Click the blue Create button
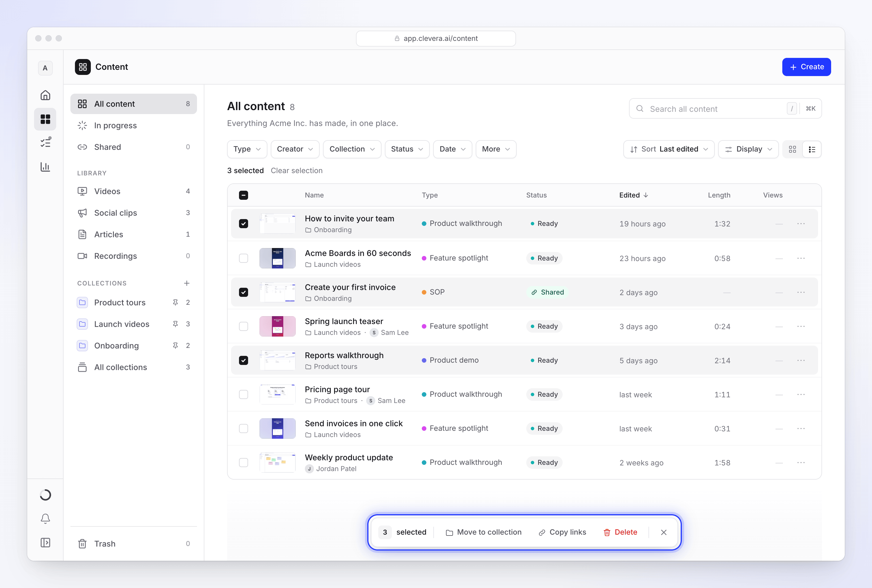872x588 pixels. pyautogui.click(x=806, y=67)
